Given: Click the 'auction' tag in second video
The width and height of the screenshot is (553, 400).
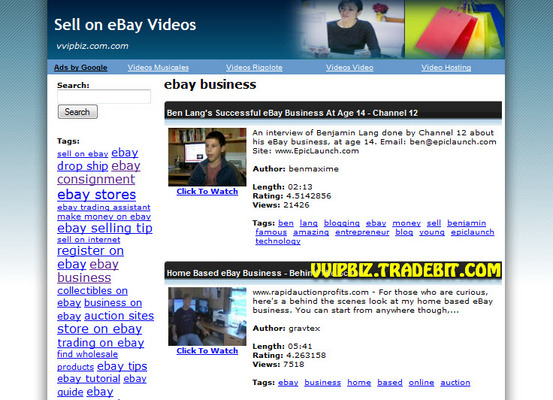Looking at the screenshot, I should tap(455, 383).
